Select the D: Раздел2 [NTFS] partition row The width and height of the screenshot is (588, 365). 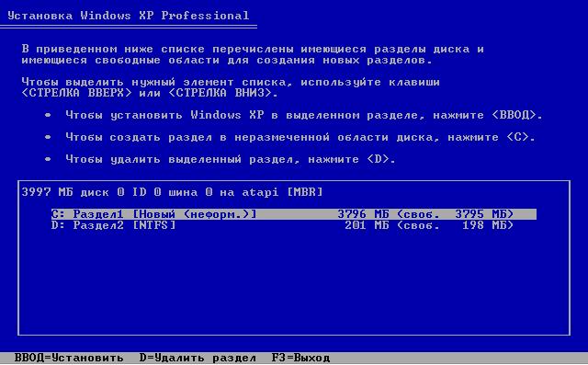pyautogui.click(x=282, y=225)
